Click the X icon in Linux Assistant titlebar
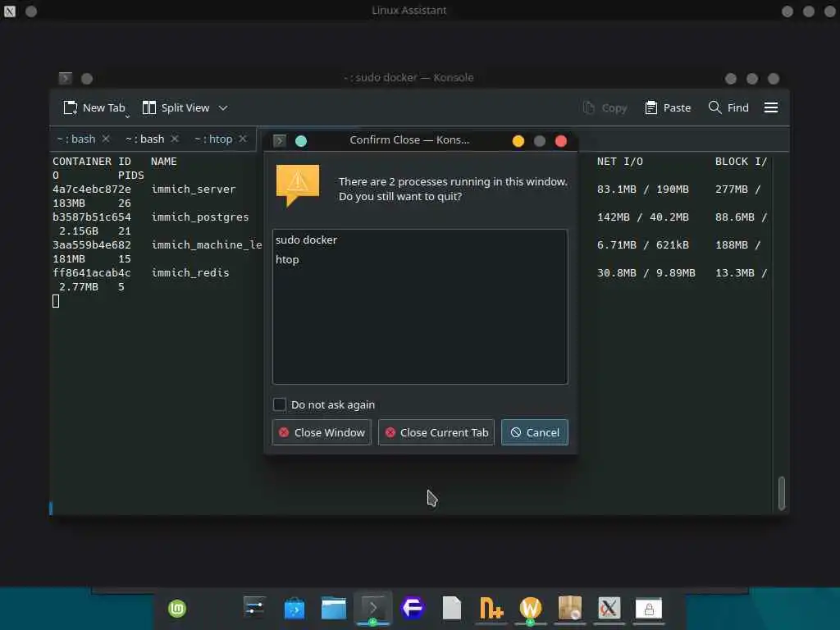This screenshot has width=840, height=630. (x=10, y=11)
